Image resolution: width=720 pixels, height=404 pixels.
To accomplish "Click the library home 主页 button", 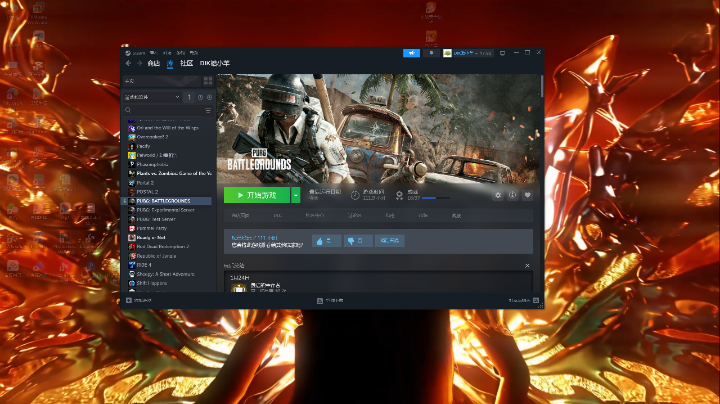I will coord(162,81).
